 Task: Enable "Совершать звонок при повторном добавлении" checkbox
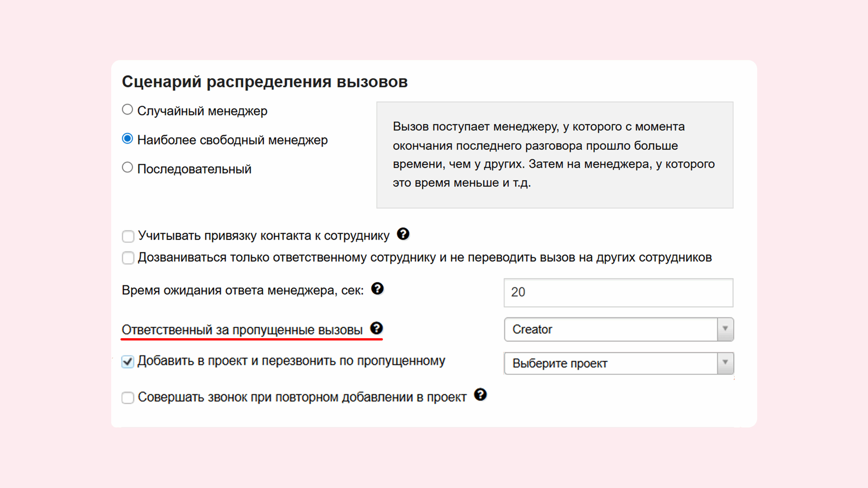click(x=128, y=398)
